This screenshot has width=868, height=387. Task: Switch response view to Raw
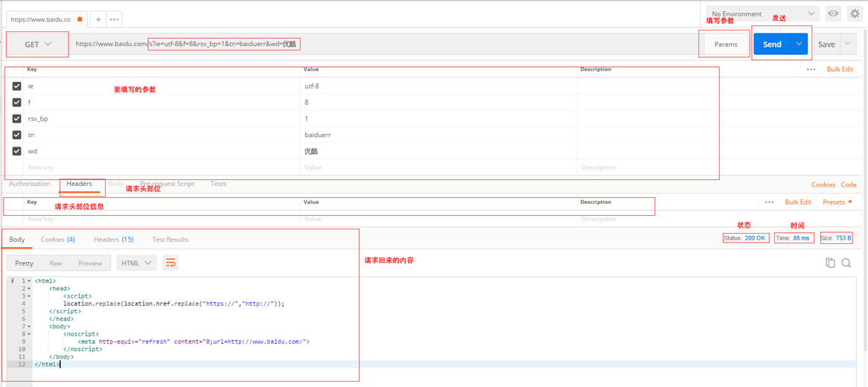(55, 263)
